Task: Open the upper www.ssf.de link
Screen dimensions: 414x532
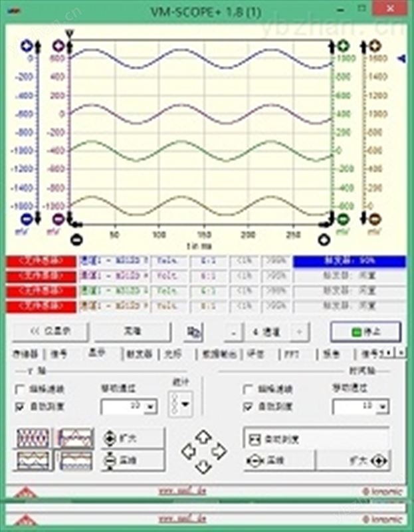Action: click(182, 491)
